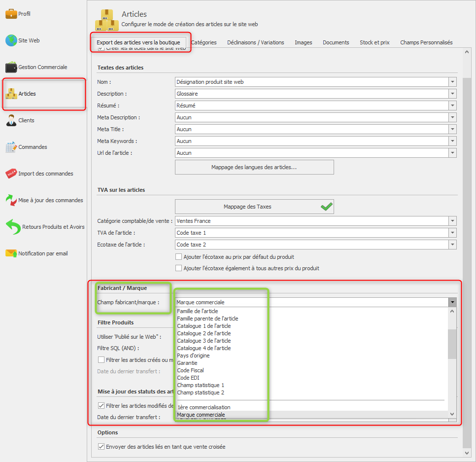Click the Mappage des Taxes button

point(254,207)
